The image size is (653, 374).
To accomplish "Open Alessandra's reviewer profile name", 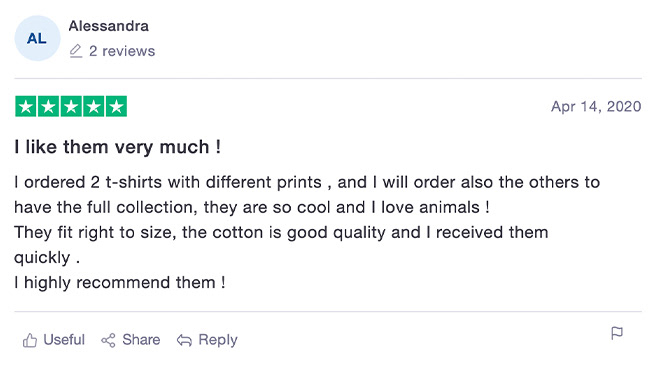I will coord(109,26).
